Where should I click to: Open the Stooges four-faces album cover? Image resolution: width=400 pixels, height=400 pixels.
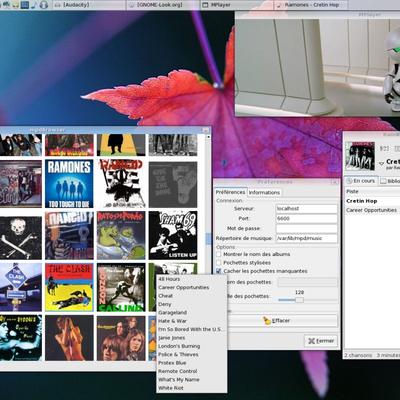[121, 338]
